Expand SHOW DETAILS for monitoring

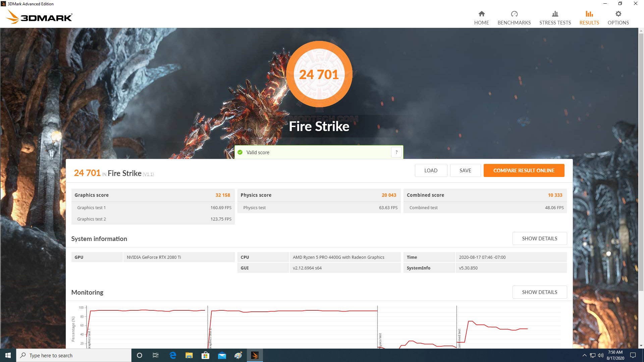539,292
